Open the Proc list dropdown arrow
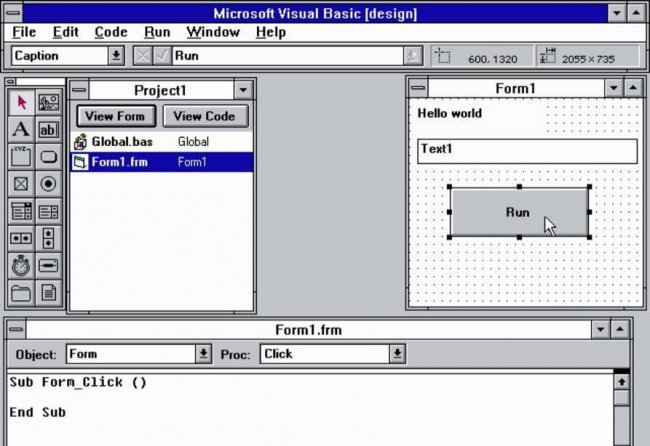This screenshot has width=650, height=446. click(397, 354)
